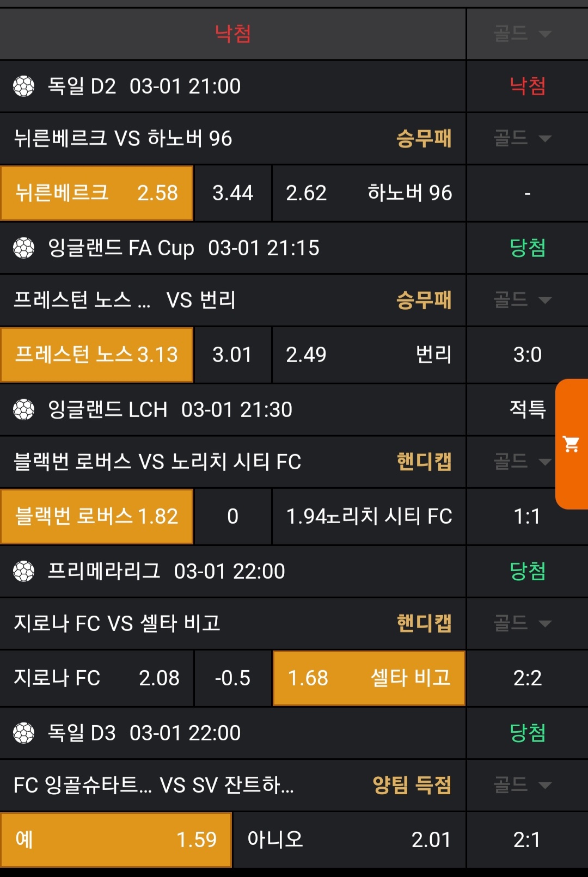Click the 블랙번 로버스 1.82 orange cell
Viewport: 588px width, 877px height.
point(97,517)
